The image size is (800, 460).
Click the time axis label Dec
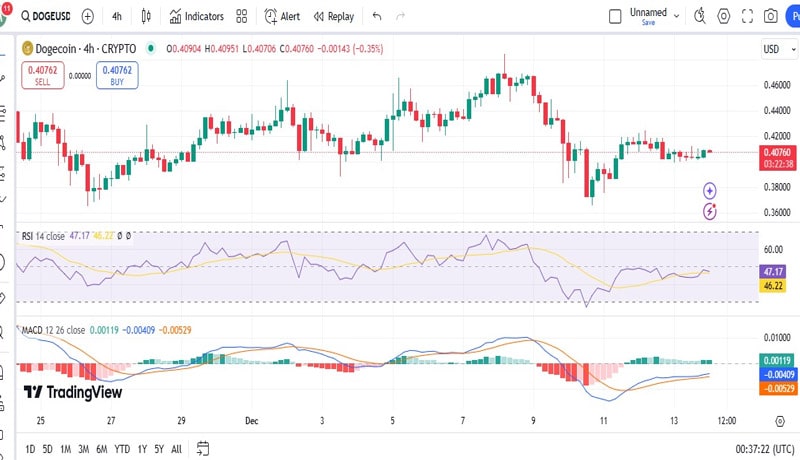(x=252, y=421)
